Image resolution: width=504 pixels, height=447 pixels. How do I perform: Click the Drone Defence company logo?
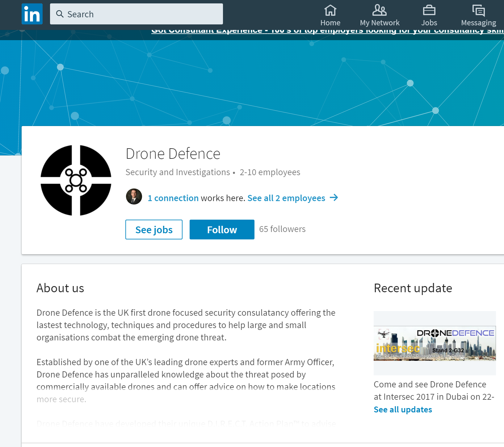click(x=76, y=180)
